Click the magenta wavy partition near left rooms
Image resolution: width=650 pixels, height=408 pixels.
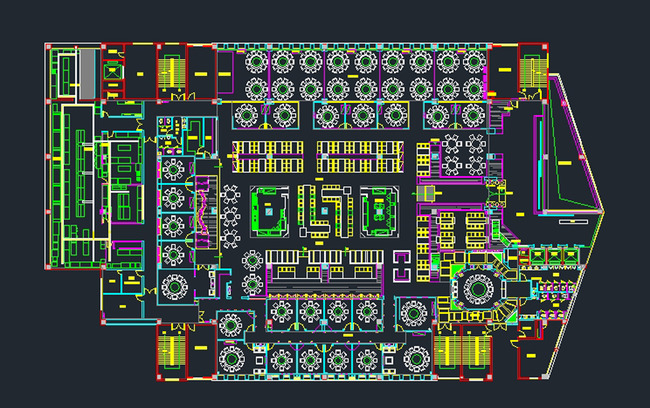[x=203, y=211]
